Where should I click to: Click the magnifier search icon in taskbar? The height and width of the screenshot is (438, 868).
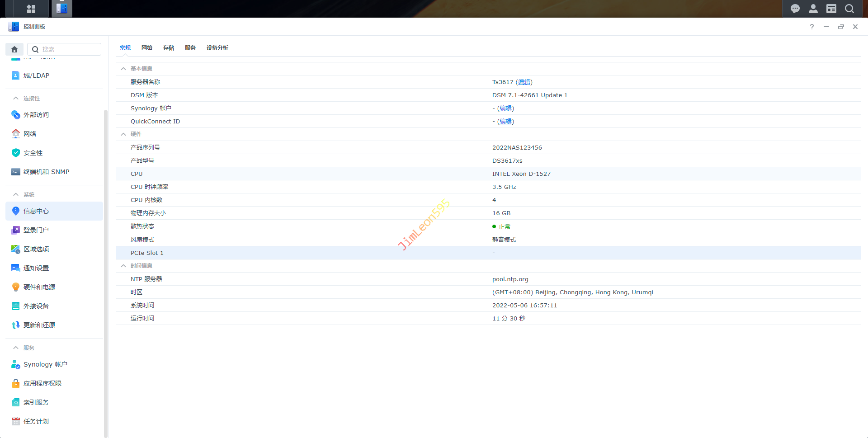(849, 9)
